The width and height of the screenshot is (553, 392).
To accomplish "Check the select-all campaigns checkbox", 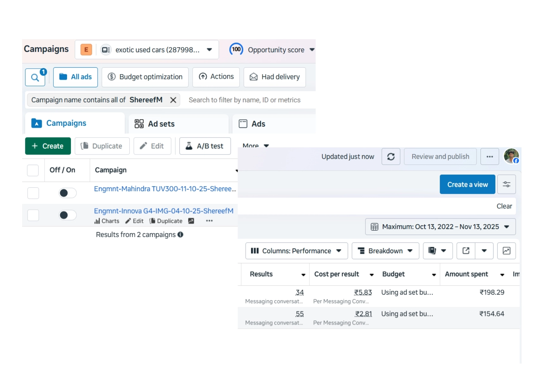I will click(x=33, y=170).
